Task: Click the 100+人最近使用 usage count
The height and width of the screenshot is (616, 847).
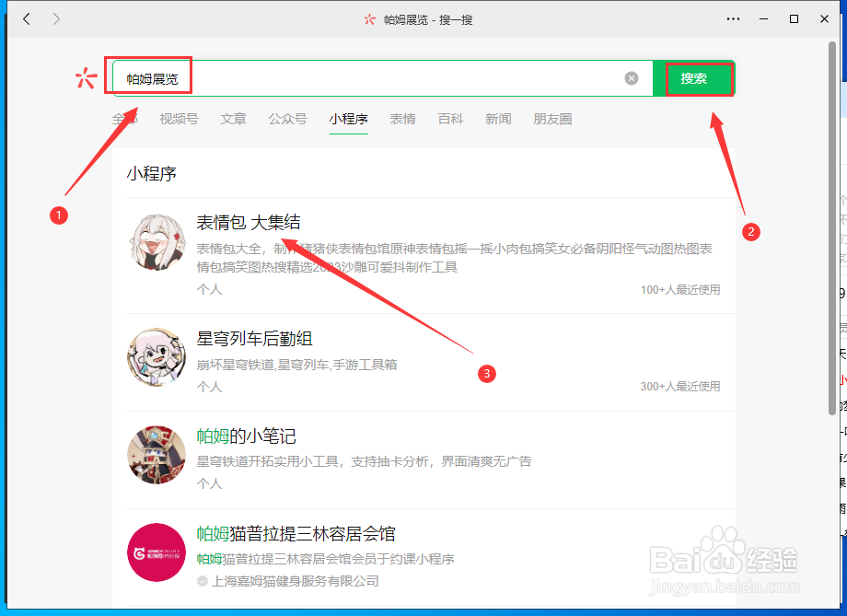Action: (680, 290)
